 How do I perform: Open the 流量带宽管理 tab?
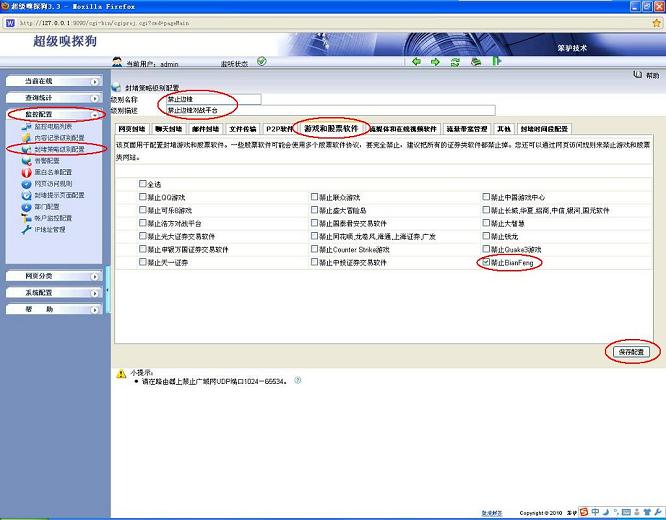pyautogui.click(x=466, y=129)
